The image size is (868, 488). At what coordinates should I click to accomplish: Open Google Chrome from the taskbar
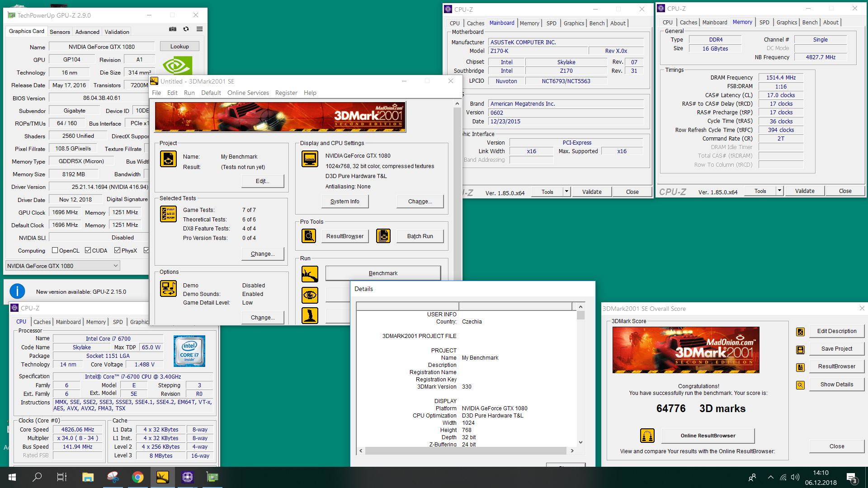coord(137,477)
